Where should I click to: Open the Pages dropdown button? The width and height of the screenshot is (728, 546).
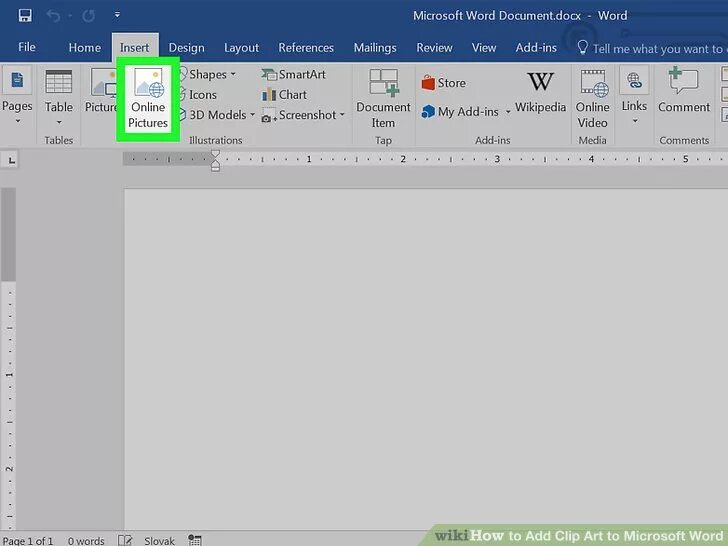(17, 97)
